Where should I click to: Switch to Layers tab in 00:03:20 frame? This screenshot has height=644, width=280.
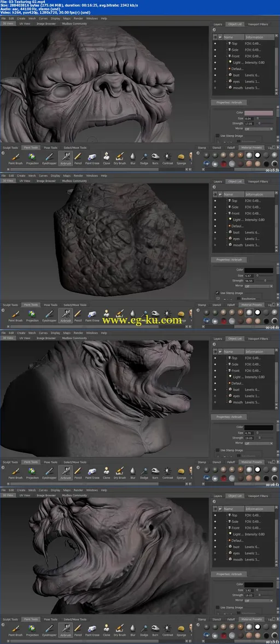[218, 24]
